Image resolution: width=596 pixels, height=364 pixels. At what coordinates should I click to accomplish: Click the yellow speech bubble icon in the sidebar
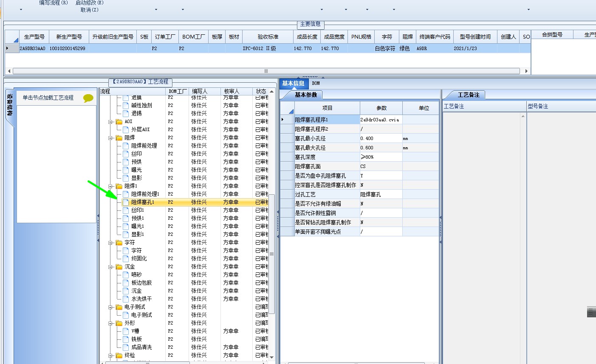(88, 98)
